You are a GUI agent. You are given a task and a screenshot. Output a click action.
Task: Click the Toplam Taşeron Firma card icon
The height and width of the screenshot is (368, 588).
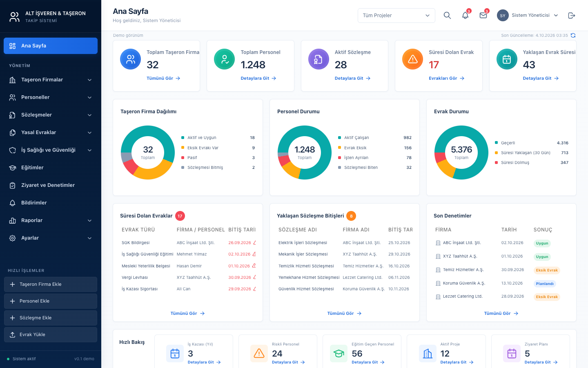(x=131, y=59)
